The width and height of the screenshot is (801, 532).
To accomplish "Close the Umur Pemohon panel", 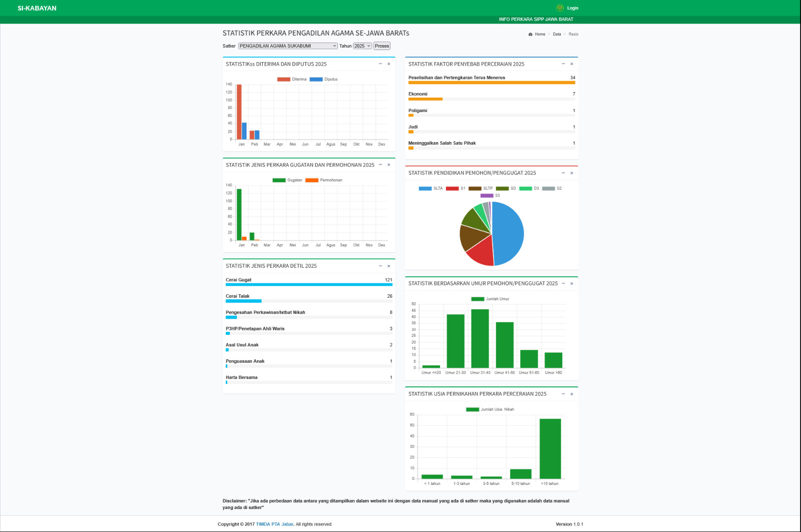I will pyautogui.click(x=572, y=284).
